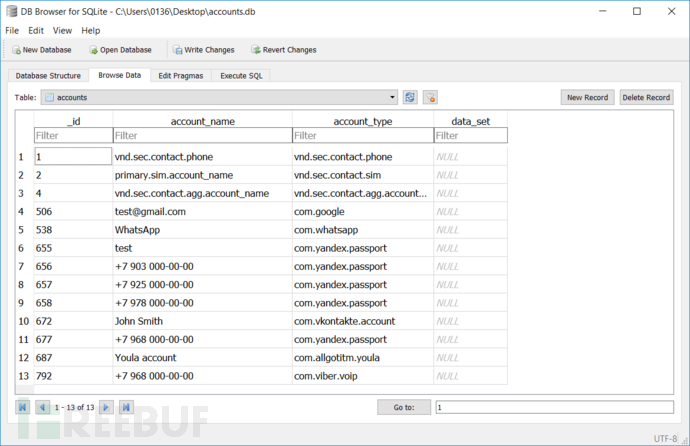
Task: Open the Table selection dropdown
Action: click(x=219, y=97)
